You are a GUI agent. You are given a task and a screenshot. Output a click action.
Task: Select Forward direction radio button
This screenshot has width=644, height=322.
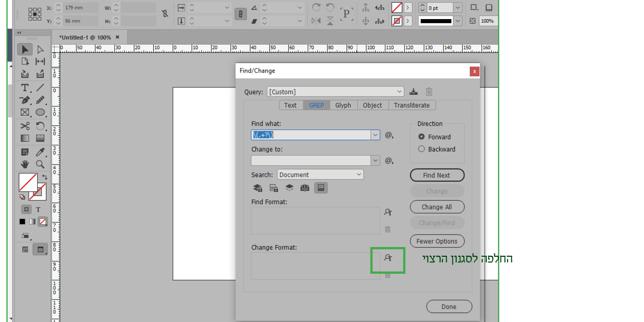[421, 137]
